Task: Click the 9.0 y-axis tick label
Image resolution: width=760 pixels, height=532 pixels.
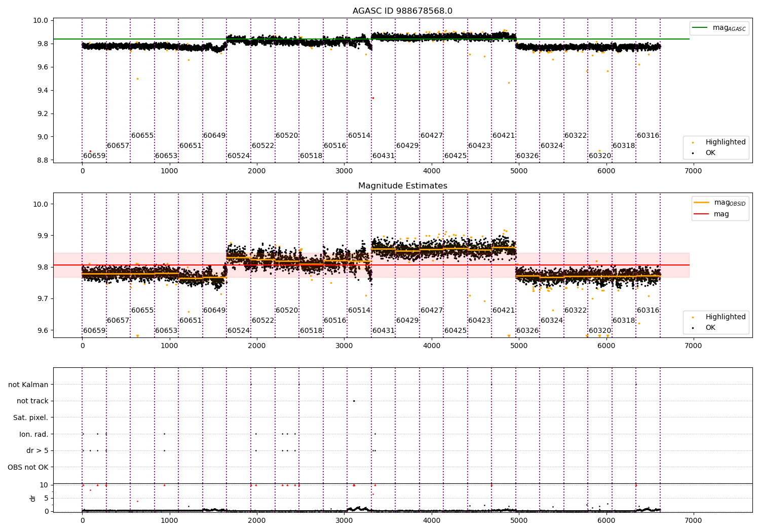Action: pyautogui.click(x=44, y=137)
